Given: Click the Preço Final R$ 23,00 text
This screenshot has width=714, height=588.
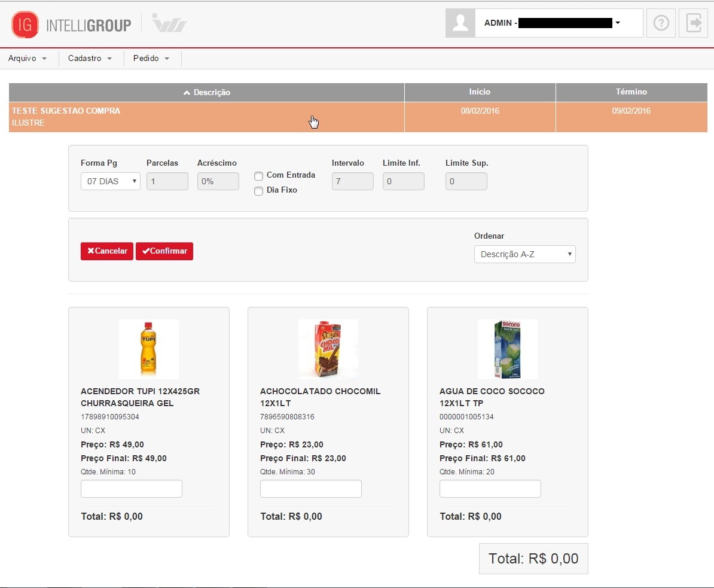Looking at the screenshot, I should pyautogui.click(x=303, y=458).
